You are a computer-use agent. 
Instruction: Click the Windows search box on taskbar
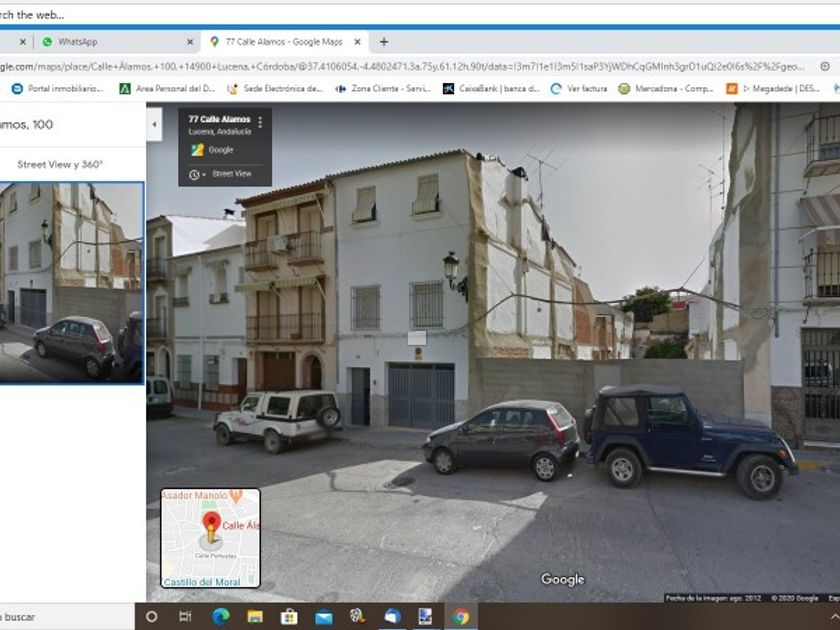coord(67,617)
